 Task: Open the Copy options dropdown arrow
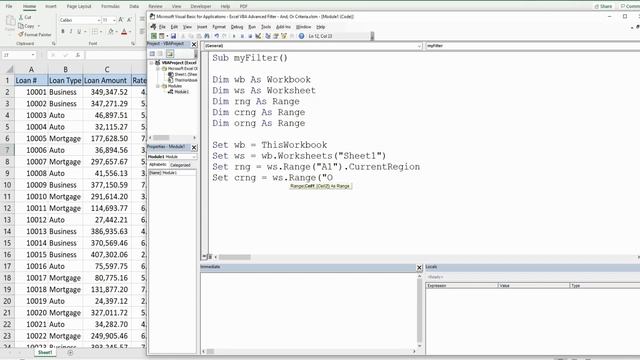click(39, 26)
